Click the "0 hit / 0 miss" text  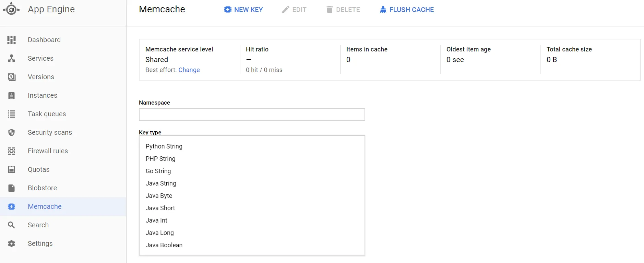264,70
